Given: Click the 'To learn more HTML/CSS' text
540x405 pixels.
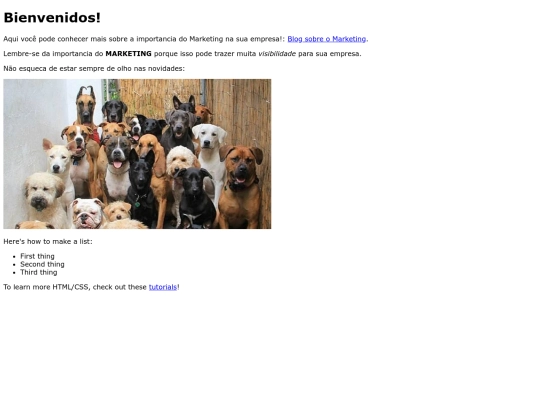Looking at the screenshot, I should (x=75, y=287).
